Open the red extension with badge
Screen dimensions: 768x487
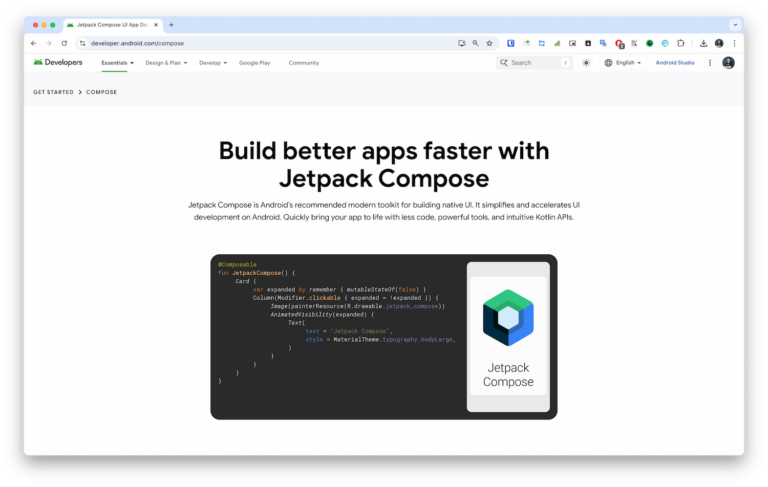click(x=619, y=44)
